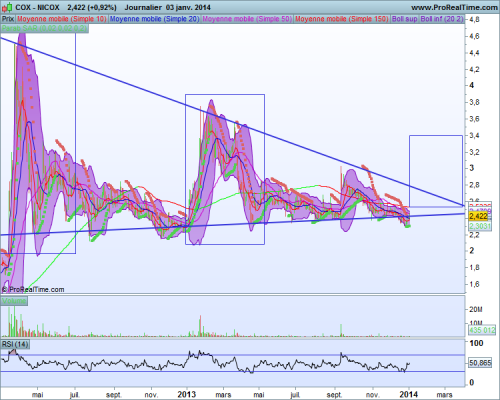The width and height of the screenshot is (500, 400).
Task: Select Moyenne mobile (Simple 150) label
Action: pyautogui.click(x=342, y=19)
